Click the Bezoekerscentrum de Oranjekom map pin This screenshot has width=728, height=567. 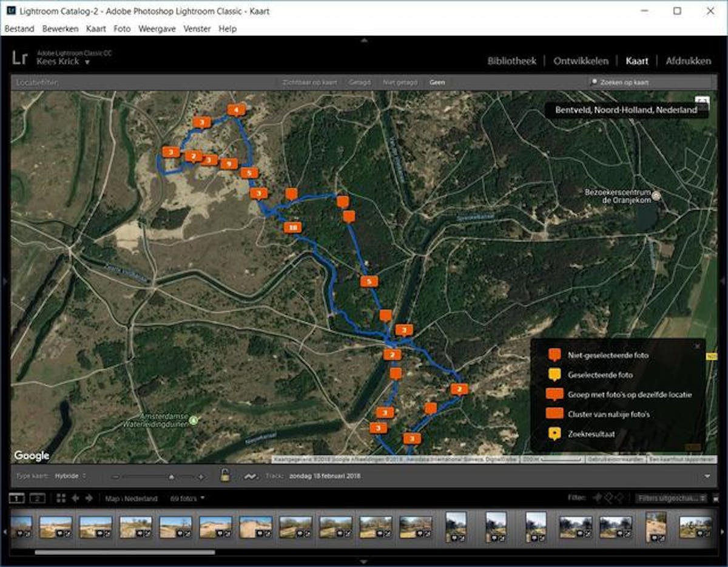tap(656, 195)
